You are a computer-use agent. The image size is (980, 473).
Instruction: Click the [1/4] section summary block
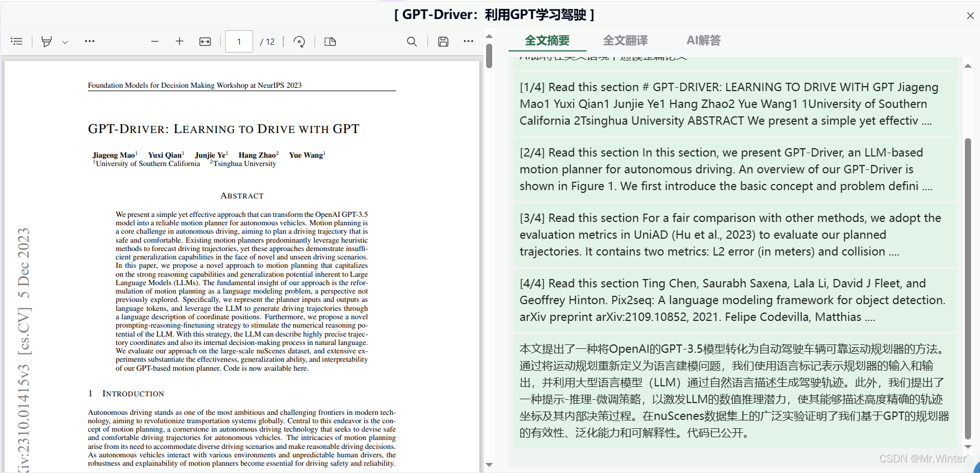coord(735,104)
